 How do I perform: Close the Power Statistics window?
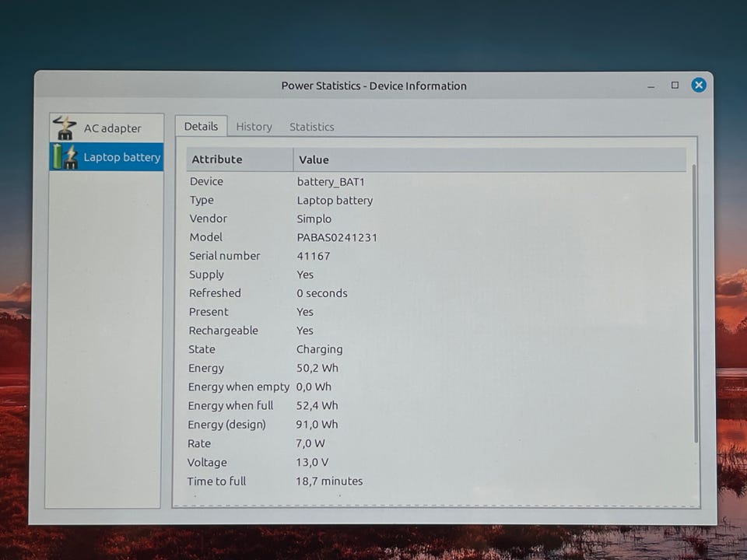699,86
